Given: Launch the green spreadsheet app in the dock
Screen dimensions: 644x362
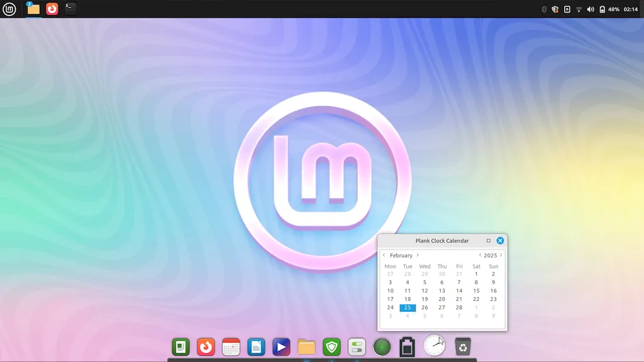Looking at the screenshot, I should (180, 347).
